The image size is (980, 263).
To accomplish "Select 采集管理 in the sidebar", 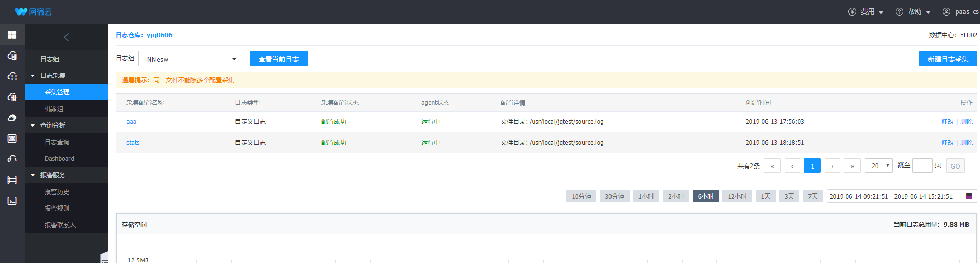I will tap(66, 92).
